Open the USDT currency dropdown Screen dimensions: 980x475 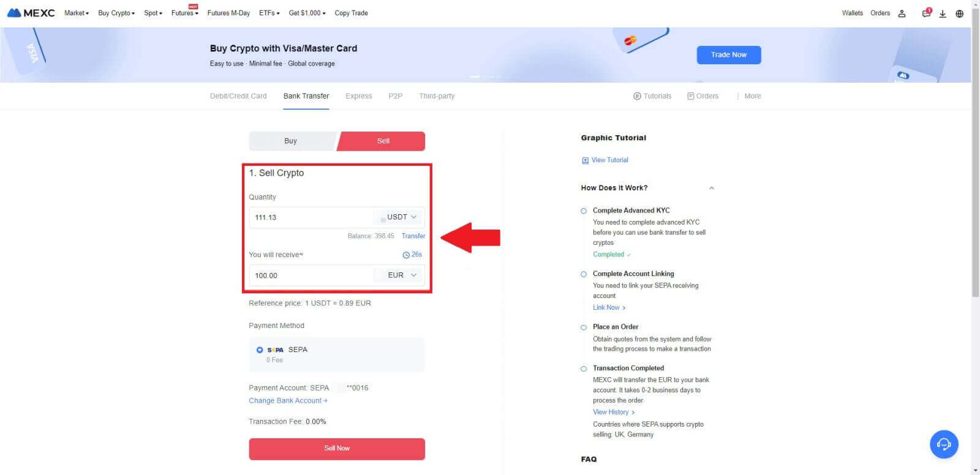pos(401,217)
